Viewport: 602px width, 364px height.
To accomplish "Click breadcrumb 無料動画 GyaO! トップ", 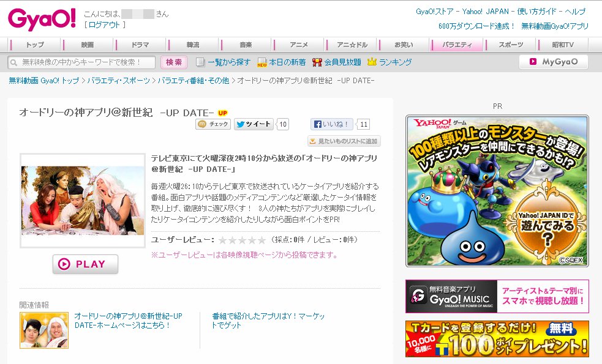I will click(x=43, y=81).
